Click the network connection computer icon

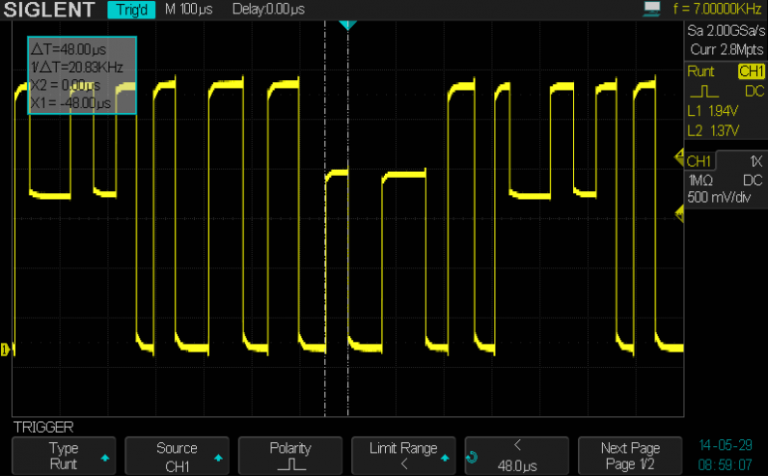coord(652,9)
